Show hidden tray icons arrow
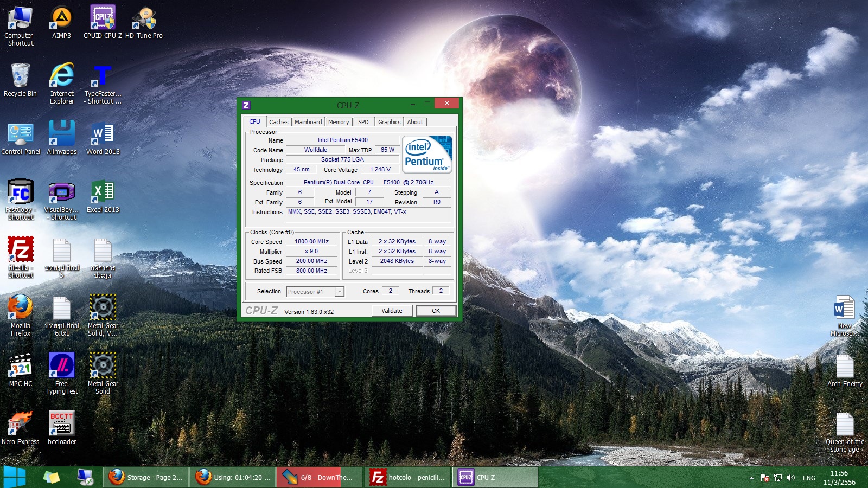 point(751,478)
